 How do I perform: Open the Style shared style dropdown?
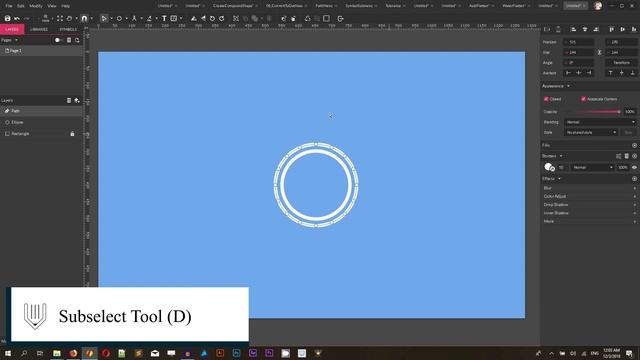click(x=591, y=132)
